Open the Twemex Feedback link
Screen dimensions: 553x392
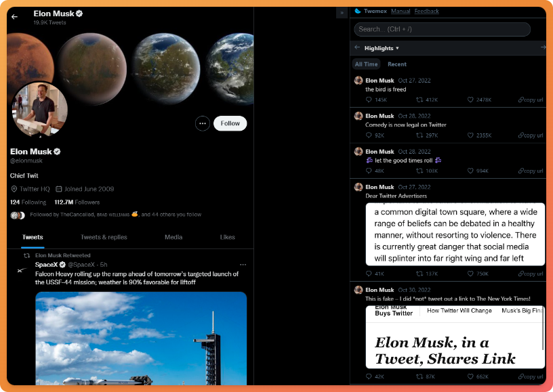tap(427, 11)
